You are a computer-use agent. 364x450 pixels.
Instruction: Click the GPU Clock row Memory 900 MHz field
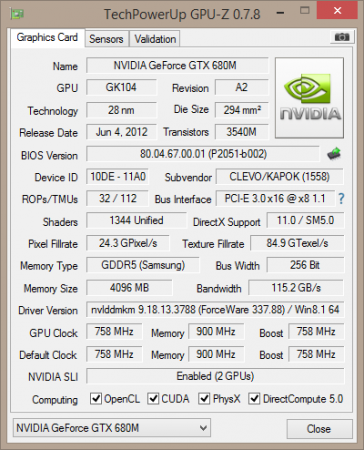point(216,331)
